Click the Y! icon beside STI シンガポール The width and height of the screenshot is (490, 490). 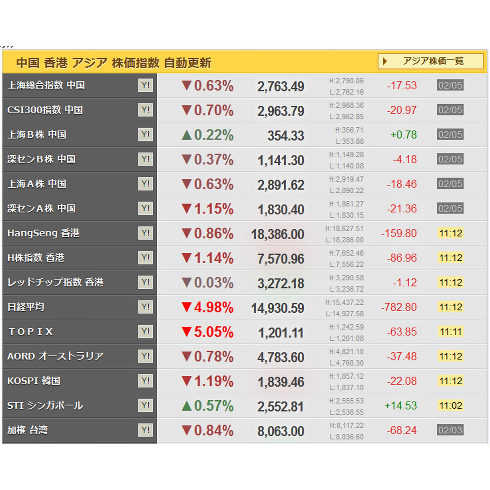point(146,406)
